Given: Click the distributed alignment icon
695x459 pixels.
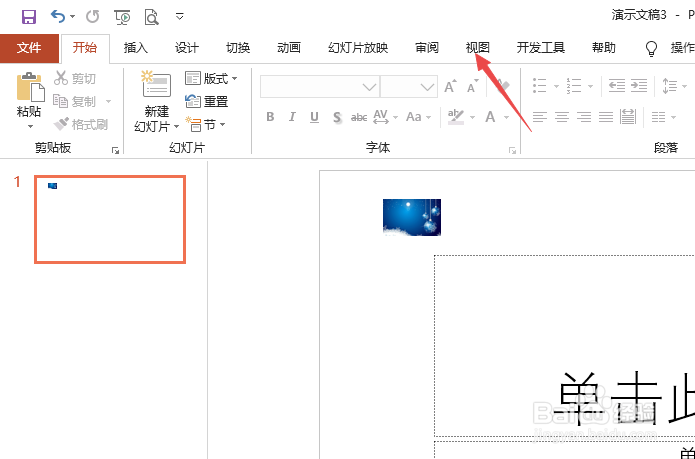Looking at the screenshot, I should pos(628,117).
